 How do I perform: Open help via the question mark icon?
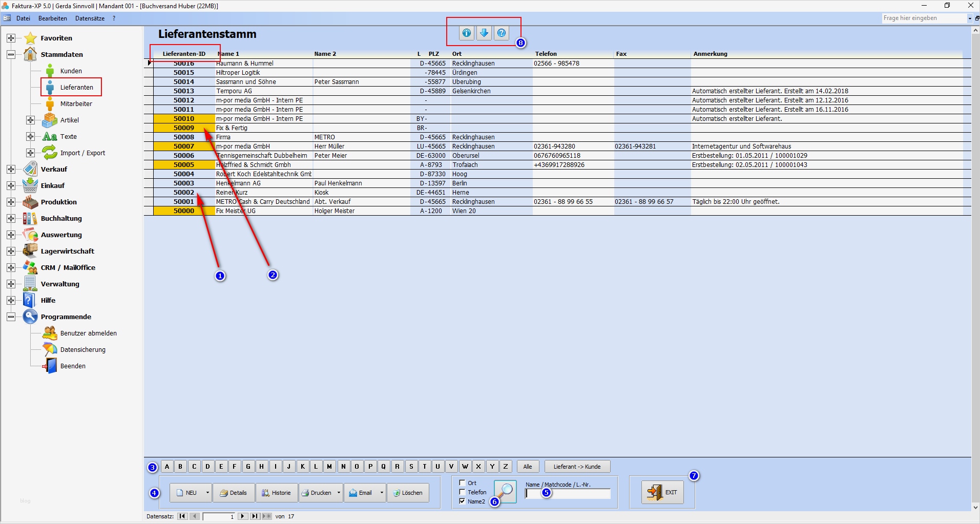(x=501, y=33)
